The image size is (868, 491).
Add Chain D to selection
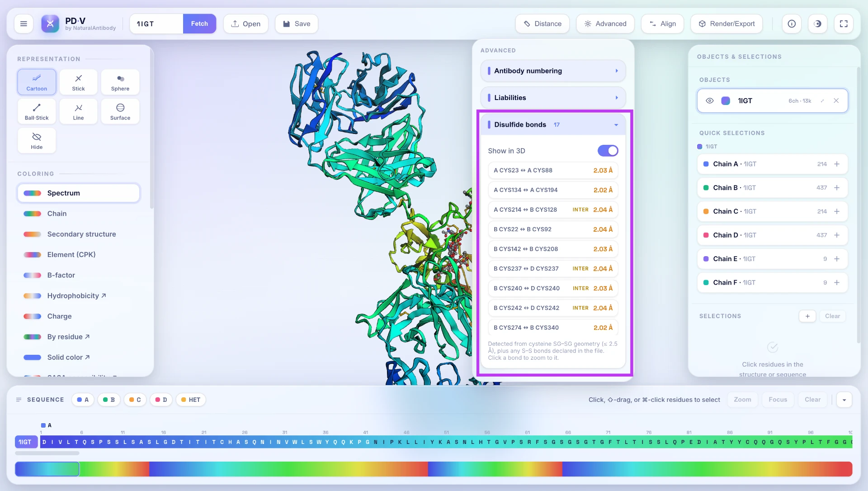tap(837, 235)
